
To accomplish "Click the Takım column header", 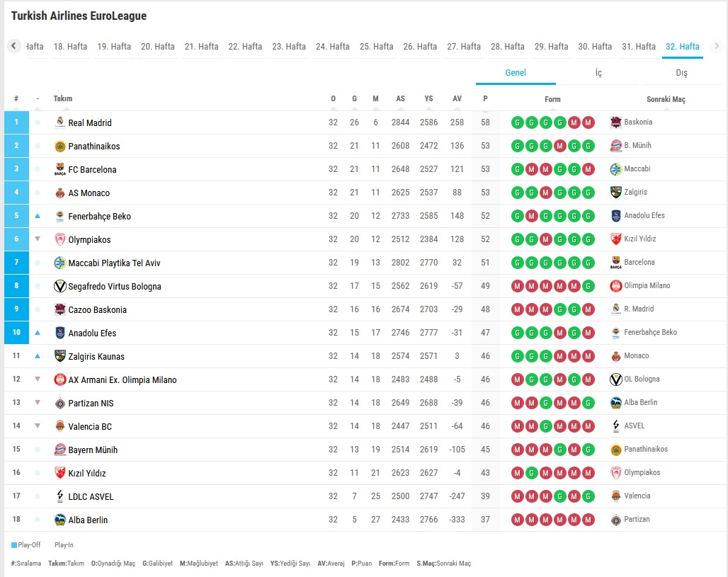I will coord(63,99).
